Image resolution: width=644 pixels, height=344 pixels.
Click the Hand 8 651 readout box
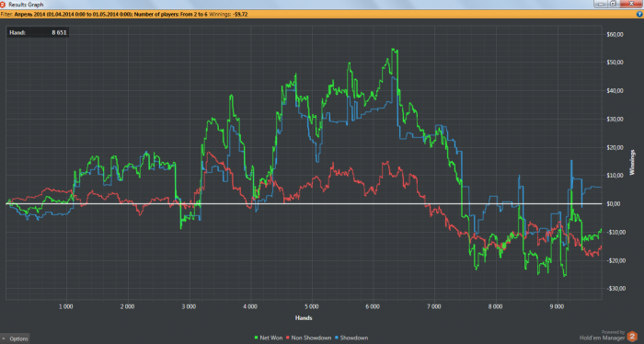38,32
